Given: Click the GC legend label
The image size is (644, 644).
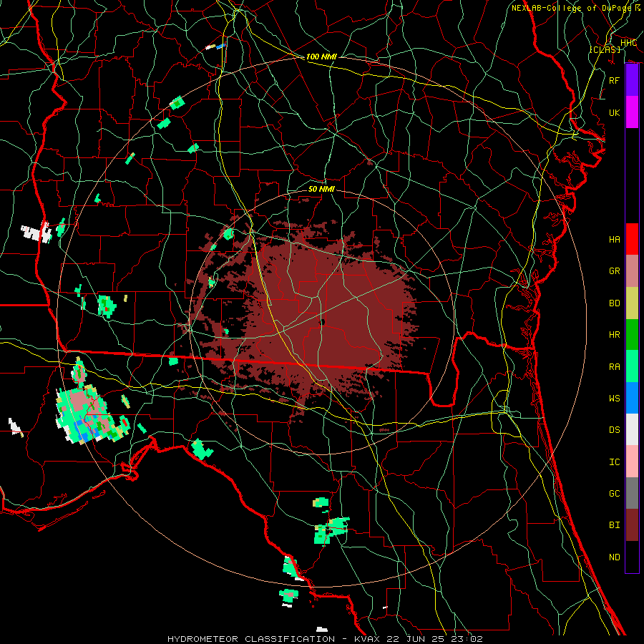Looking at the screenshot, I should [614, 494].
